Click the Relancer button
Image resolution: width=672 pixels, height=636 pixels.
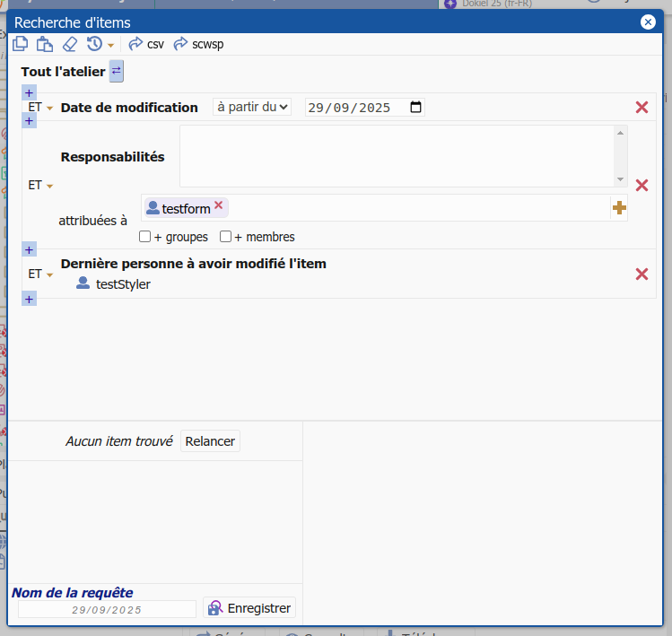pos(210,441)
